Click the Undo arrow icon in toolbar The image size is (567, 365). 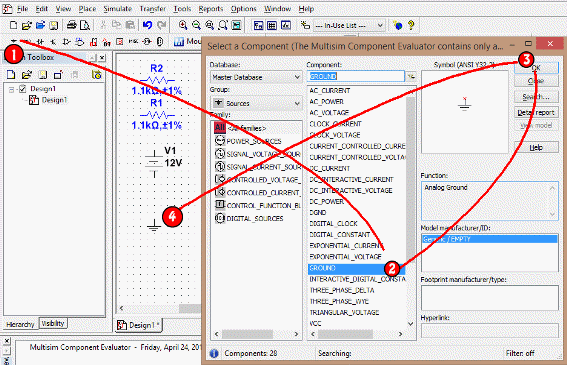(x=147, y=25)
